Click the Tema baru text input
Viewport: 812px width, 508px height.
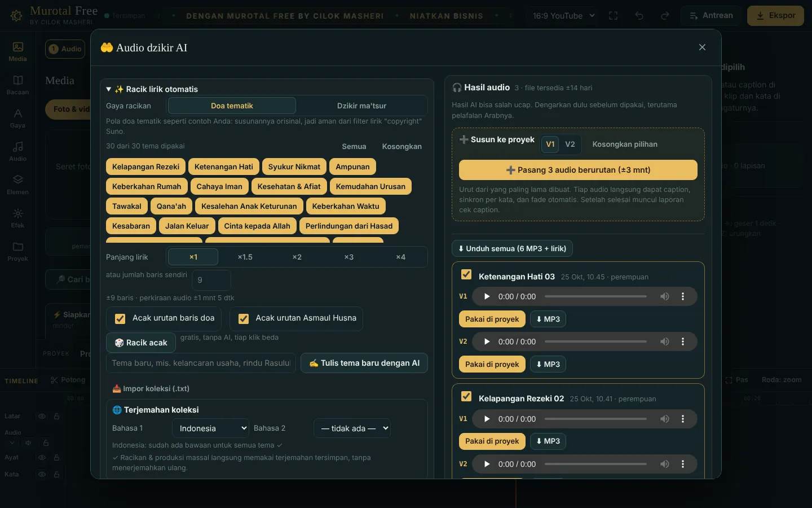coord(201,363)
